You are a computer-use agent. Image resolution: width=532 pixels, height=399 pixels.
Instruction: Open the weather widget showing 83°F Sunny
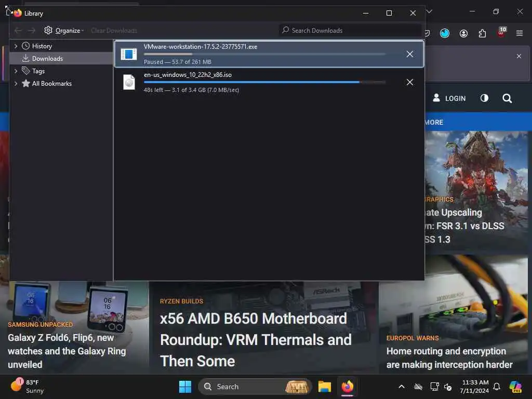click(x=28, y=387)
